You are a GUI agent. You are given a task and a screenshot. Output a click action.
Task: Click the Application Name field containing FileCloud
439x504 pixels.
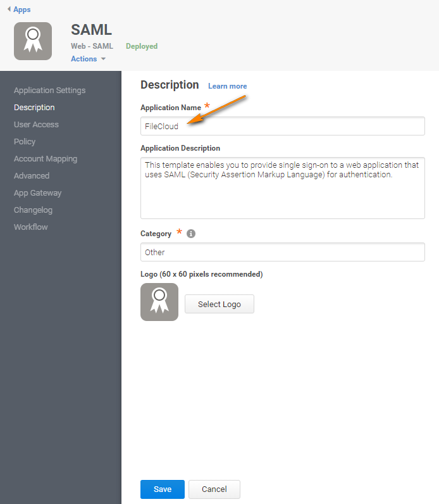pyautogui.click(x=282, y=126)
